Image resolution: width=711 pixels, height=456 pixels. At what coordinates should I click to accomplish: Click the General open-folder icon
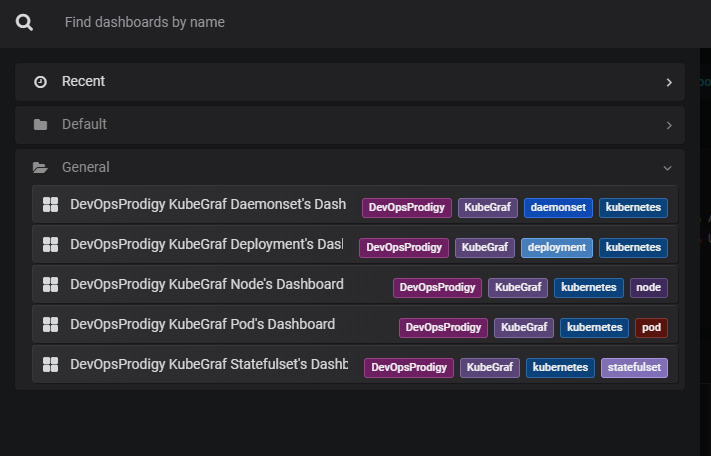(x=40, y=168)
